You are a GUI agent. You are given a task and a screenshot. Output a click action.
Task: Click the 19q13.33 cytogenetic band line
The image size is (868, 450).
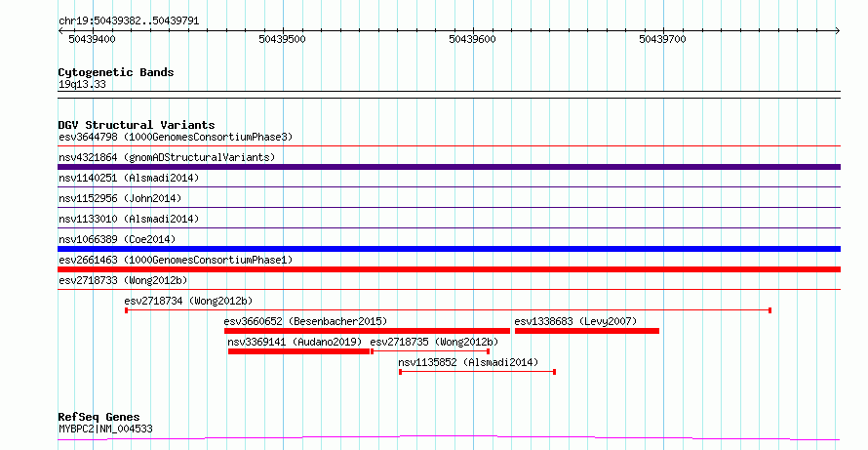click(x=449, y=95)
